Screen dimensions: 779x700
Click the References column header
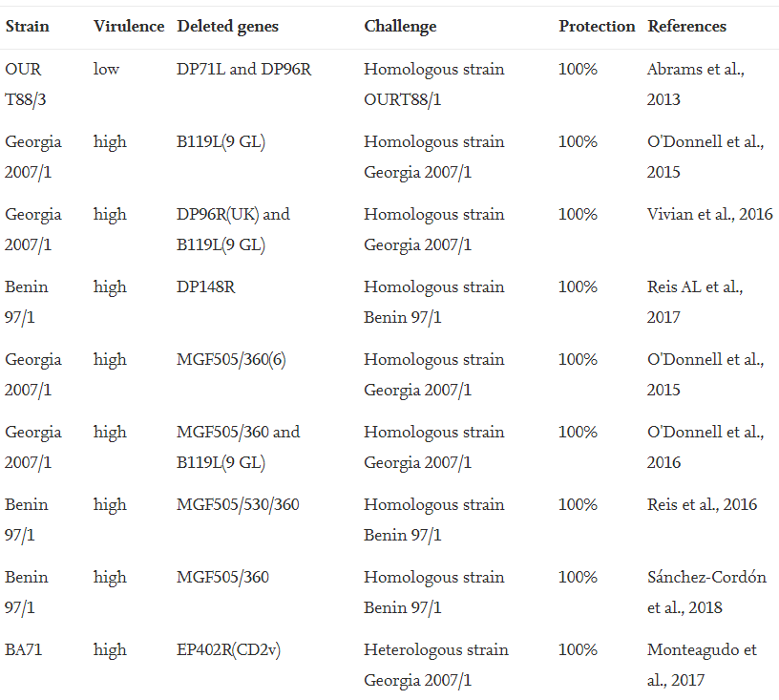pos(686,26)
